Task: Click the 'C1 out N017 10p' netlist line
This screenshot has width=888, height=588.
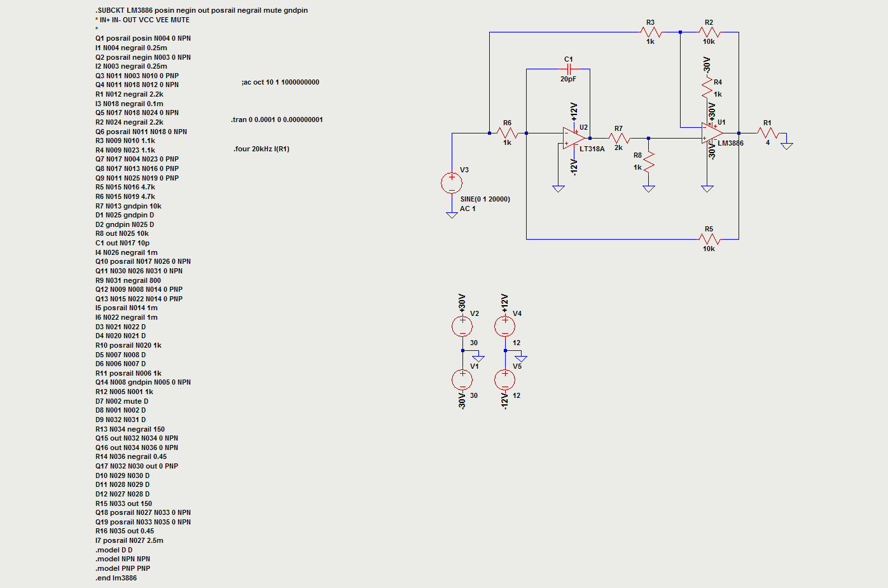Action: (x=123, y=243)
